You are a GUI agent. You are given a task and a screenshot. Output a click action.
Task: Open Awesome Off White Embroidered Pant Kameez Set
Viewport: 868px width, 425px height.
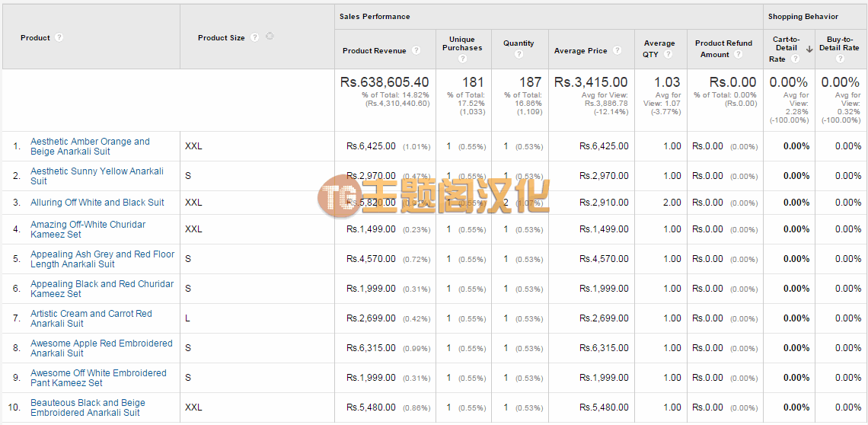tap(98, 378)
